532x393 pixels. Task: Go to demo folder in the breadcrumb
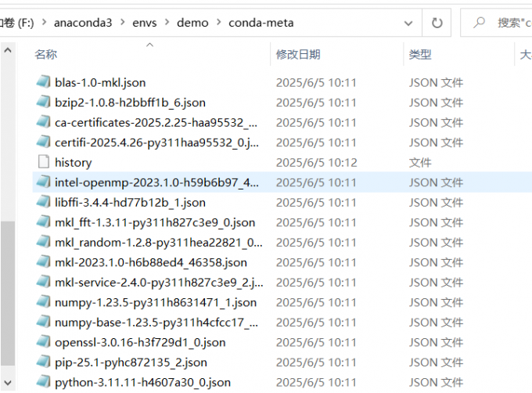[192, 23]
